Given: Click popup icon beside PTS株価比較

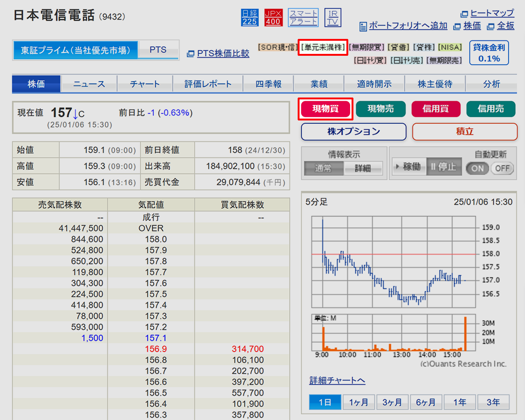Looking at the screenshot, I should [190, 53].
